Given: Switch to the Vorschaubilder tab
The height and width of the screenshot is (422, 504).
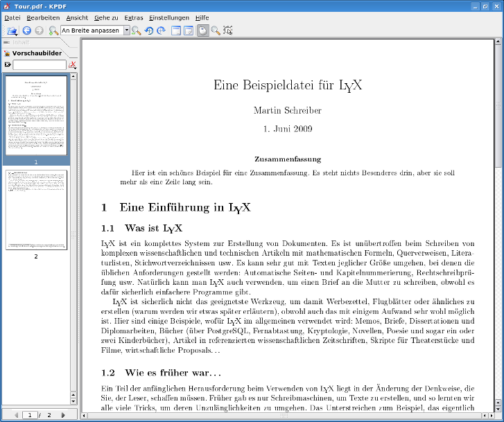Looking at the screenshot, I should pyautogui.click(x=37, y=53).
